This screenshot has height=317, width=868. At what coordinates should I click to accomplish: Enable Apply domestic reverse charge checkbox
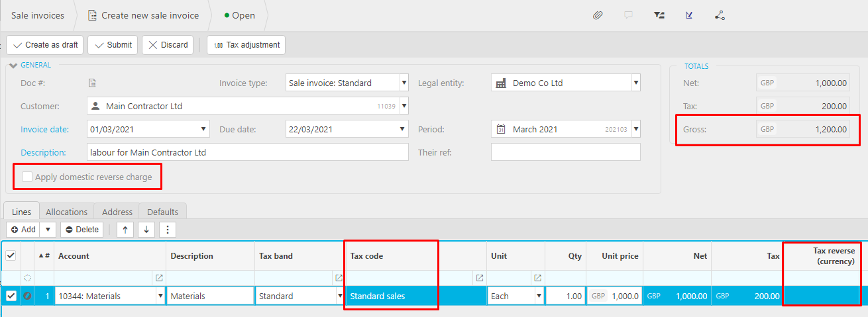[x=27, y=177]
